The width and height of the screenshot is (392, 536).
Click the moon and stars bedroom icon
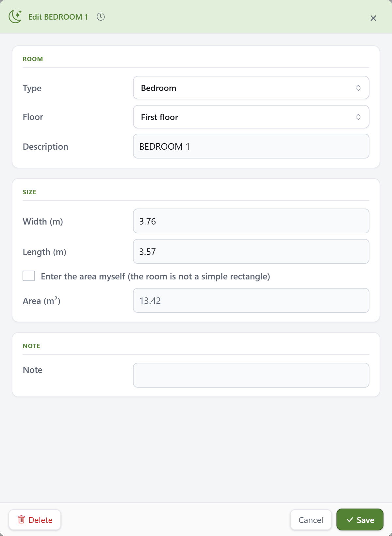point(15,17)
